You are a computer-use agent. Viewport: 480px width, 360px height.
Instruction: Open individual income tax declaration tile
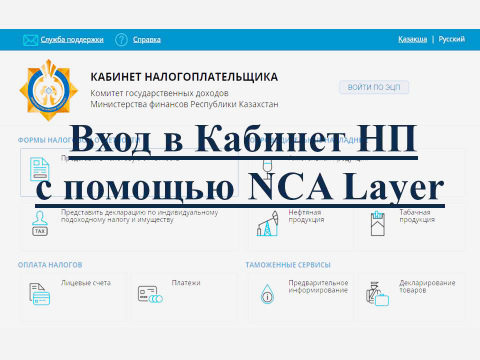129,226
